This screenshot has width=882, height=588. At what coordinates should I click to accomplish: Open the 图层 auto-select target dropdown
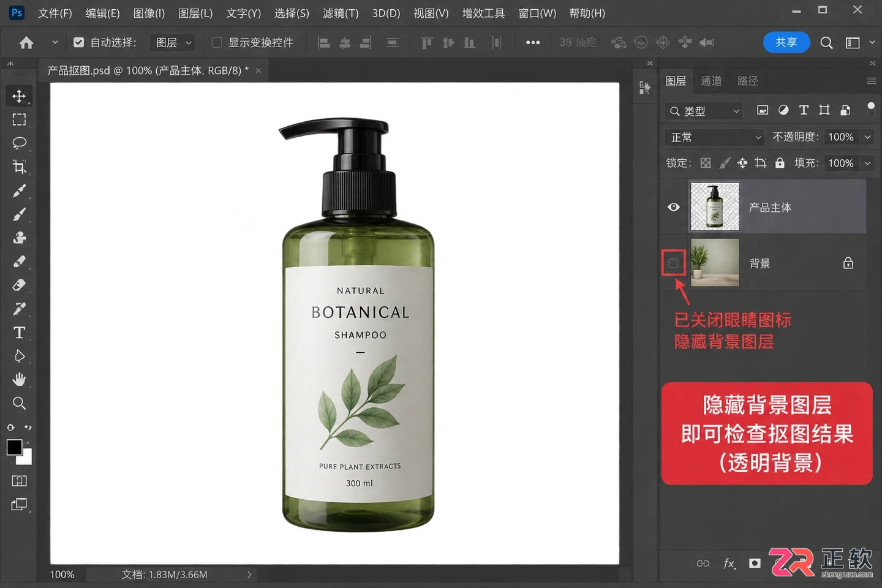point(174,42)
